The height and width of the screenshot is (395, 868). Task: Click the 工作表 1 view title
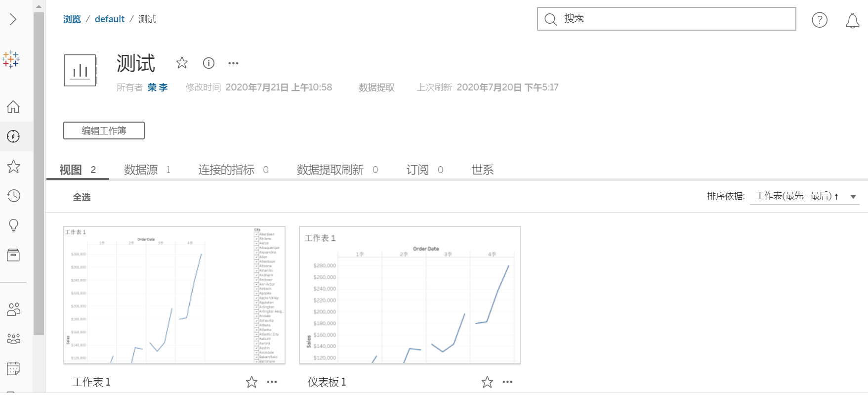click(91, 382)
